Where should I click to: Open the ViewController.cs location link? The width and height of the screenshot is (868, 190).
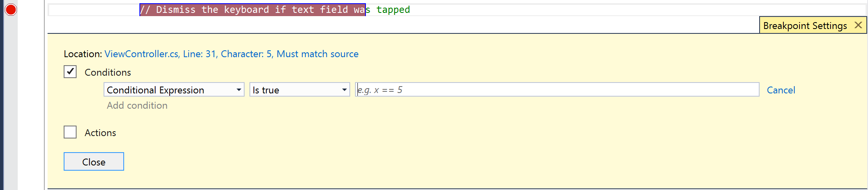point(231,54)
